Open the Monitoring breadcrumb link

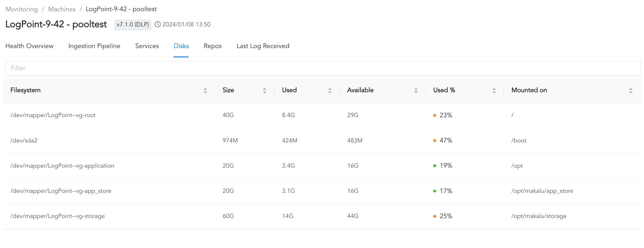tap(22, 9)
